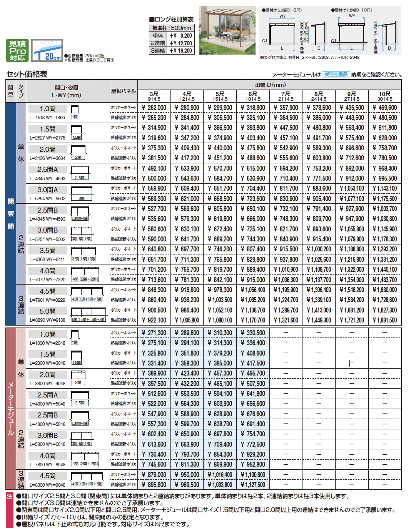Click the note starting 出幅サイズ7尺~10尺は

(90, 517)
